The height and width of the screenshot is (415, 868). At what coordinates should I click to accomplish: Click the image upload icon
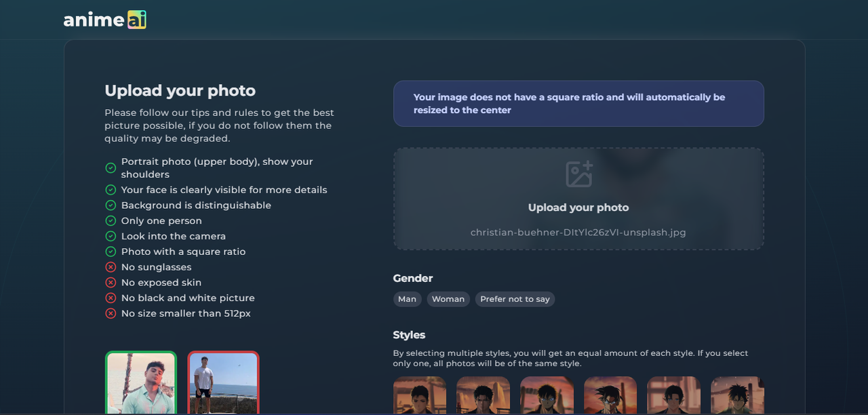pyautogui.click(x=579, y=174)
